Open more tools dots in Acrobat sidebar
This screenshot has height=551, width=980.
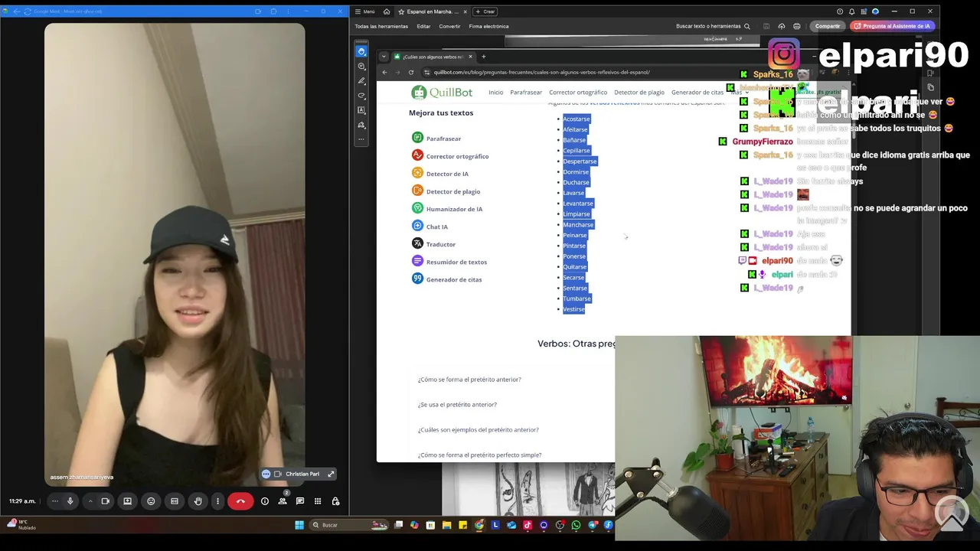click(x=361, y=139)
